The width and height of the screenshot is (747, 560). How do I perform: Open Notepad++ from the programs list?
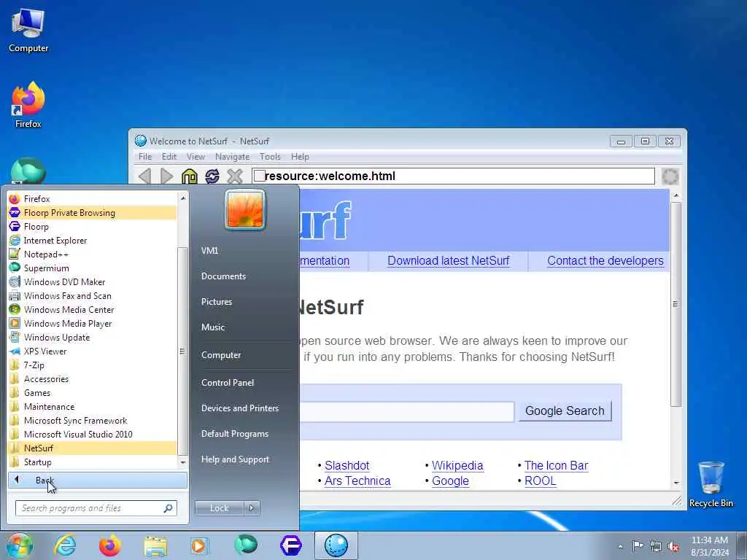[x=92, y=254]
